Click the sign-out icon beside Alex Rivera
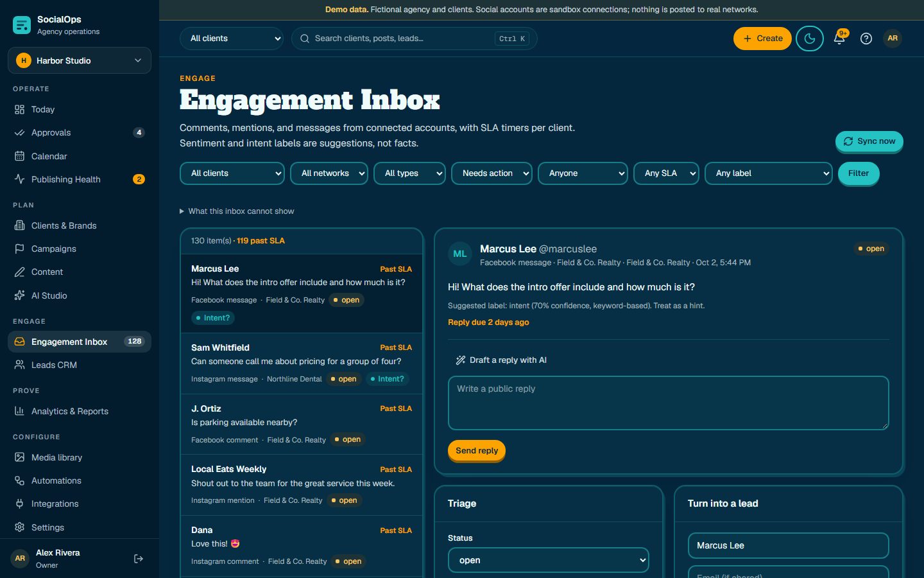This screenshot has width=924, height=578. coord(139,559)
